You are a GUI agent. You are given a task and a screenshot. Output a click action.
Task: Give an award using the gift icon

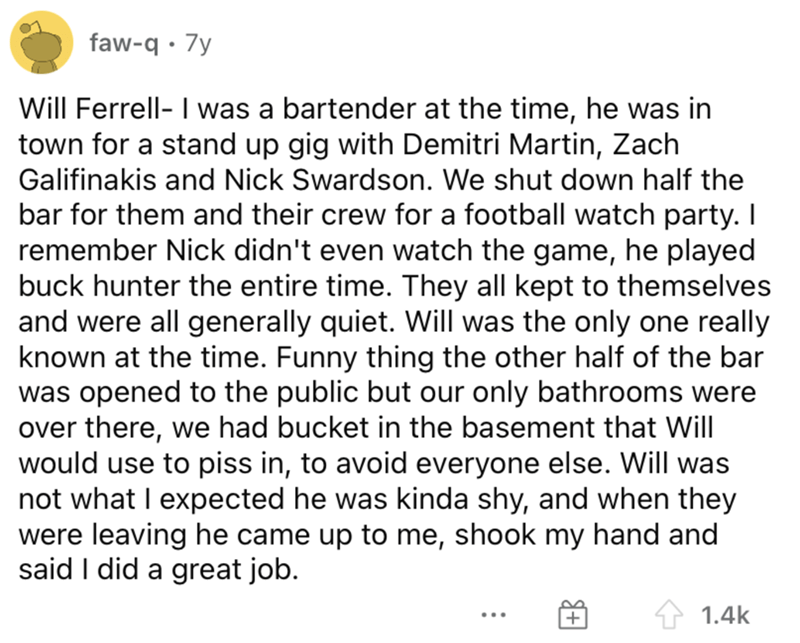(573, 614)
